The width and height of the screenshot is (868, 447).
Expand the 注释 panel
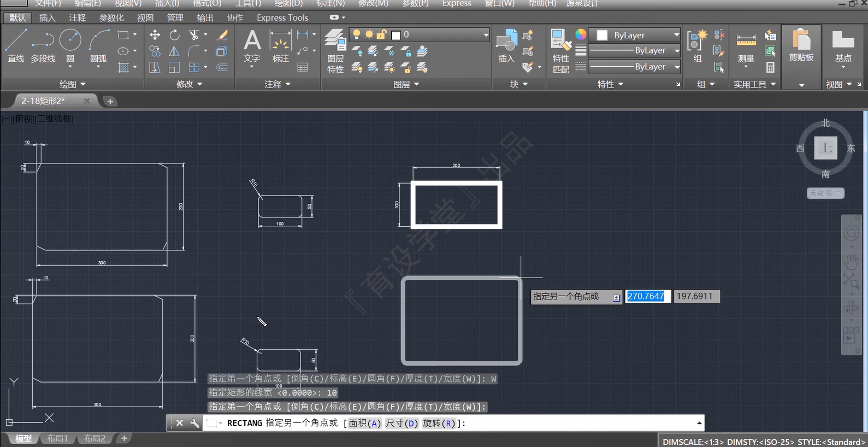pyautogui.click(x=277, y=84)
